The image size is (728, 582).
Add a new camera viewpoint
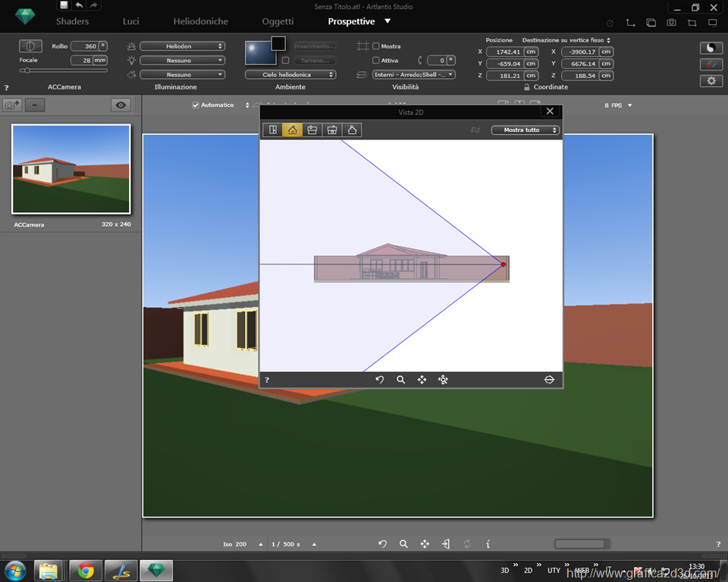point(12,105)
